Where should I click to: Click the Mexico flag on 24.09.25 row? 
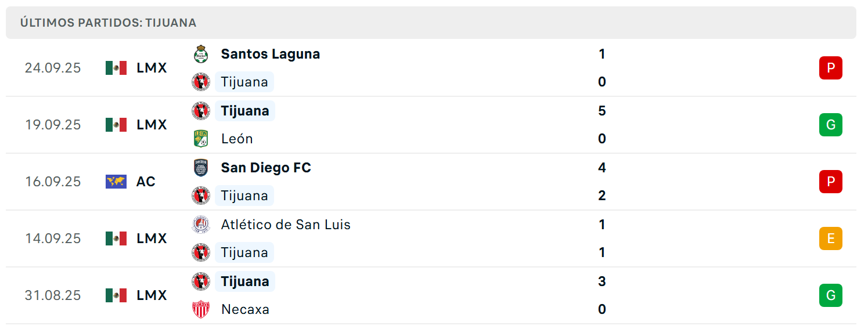click(116, 68)
